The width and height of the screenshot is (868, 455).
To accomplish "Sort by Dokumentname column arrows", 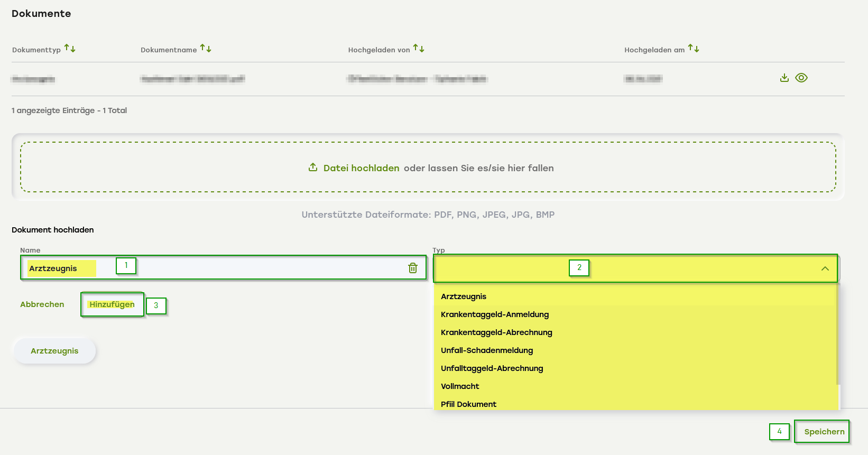I will [206, 49].
